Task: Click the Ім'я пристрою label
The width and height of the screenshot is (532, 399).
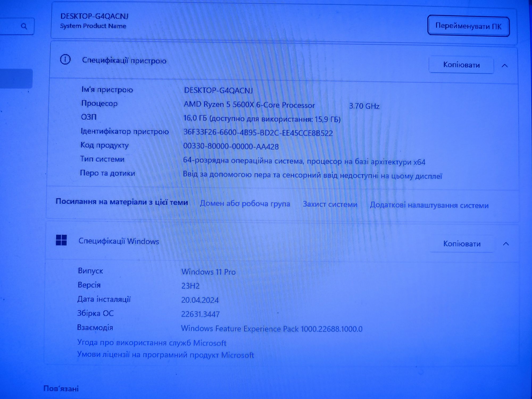Action: (107, 90)
